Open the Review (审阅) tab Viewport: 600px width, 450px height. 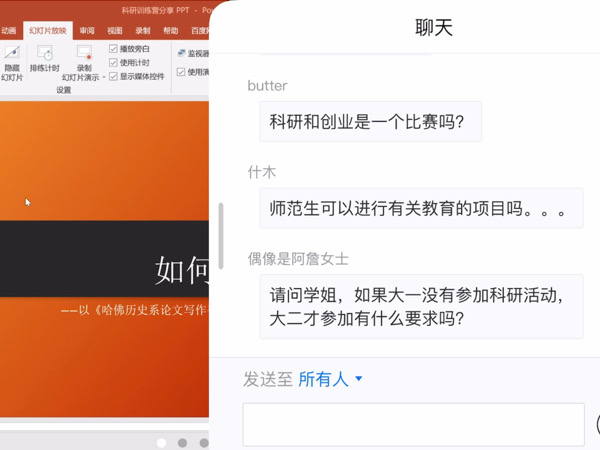tap(88, 31)
